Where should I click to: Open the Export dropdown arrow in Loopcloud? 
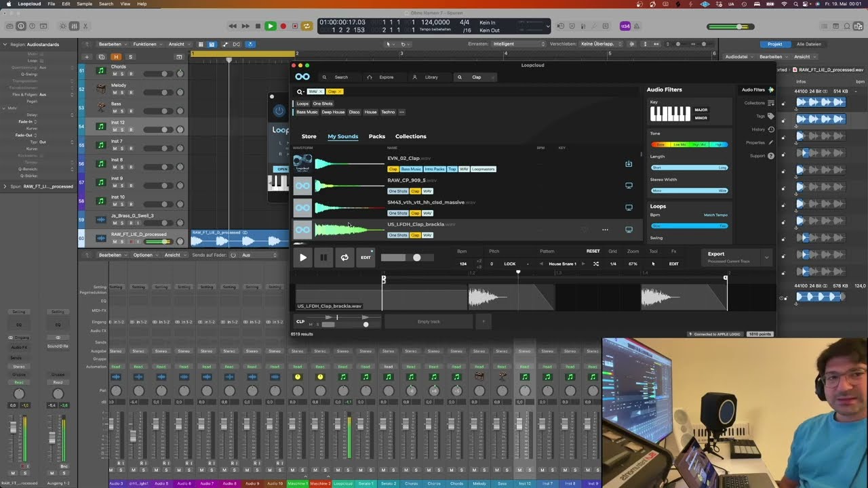tap(766, 257)
